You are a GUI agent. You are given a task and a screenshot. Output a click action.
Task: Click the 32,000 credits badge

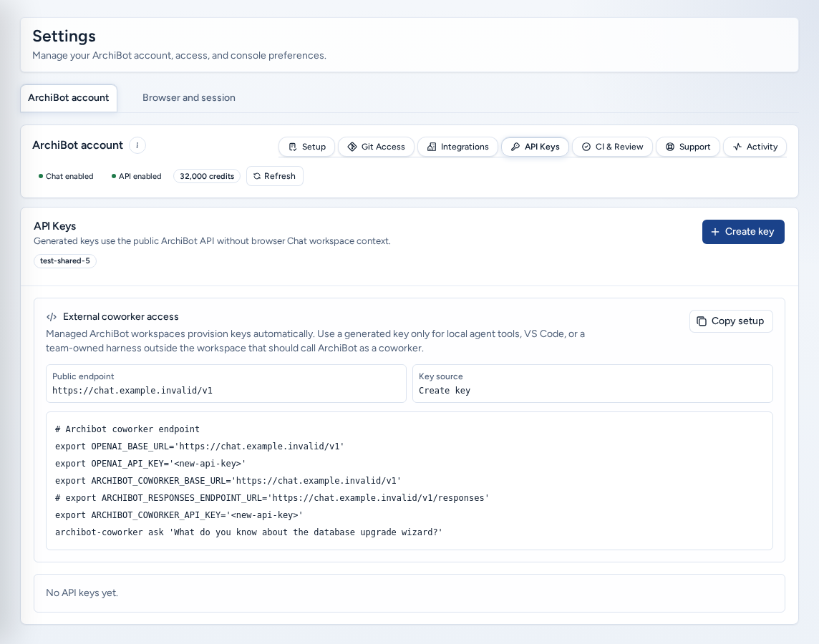pos(207,177)
